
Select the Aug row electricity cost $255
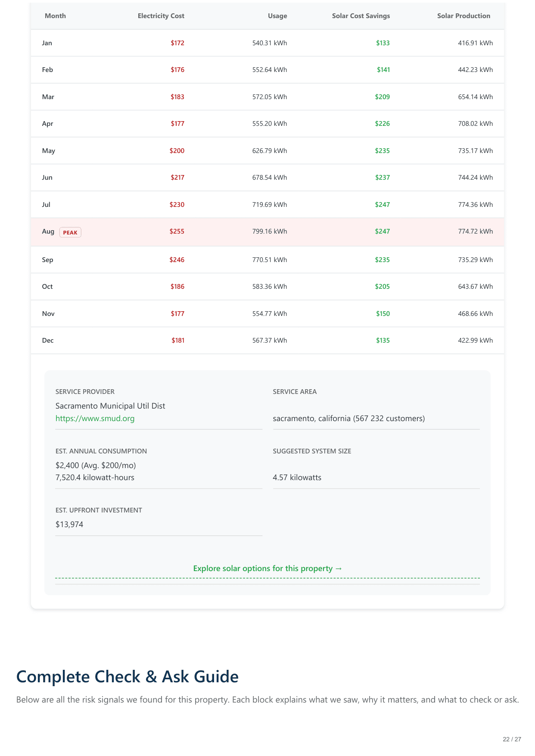tap(177, 231)
